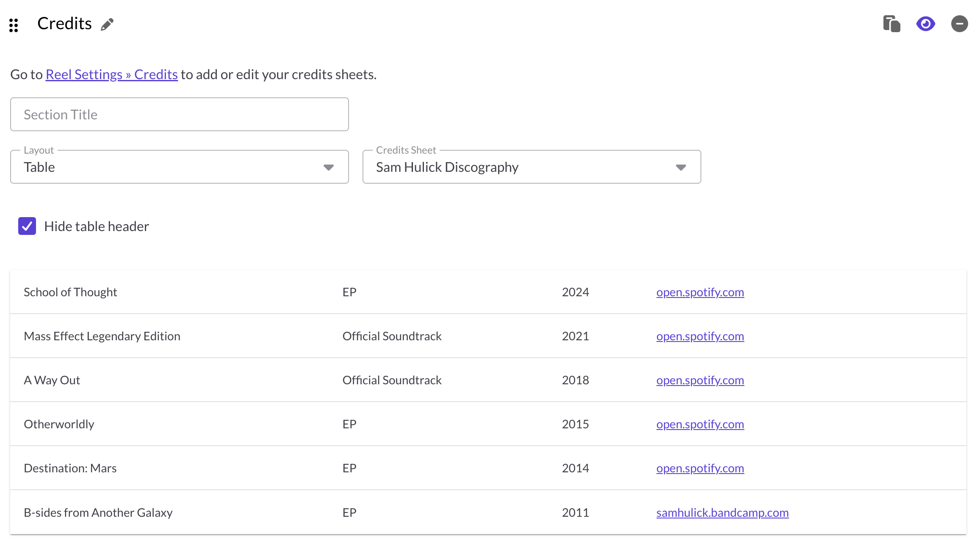This screenshot has width=980, height=543.
Task: Open A Way Out Spotify link
Action: point(700,380)
